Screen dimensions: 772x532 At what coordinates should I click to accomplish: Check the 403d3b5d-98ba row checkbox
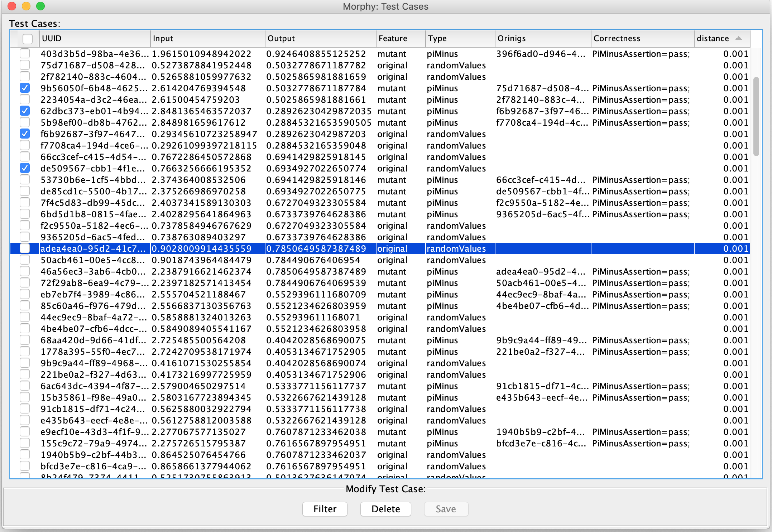coord(25,54)
